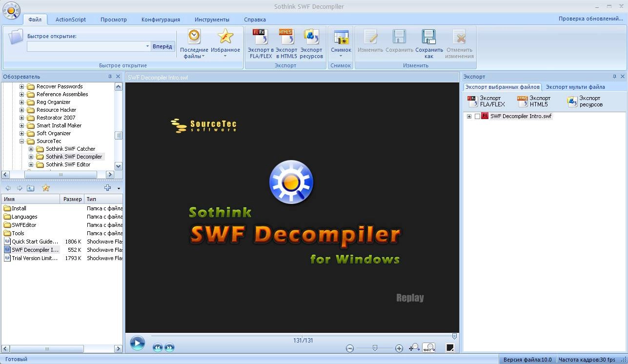The height and width of the screenshot is (364, 628).
Task: Pin the Export (Экспорт) panel
Action: point(614,77)
